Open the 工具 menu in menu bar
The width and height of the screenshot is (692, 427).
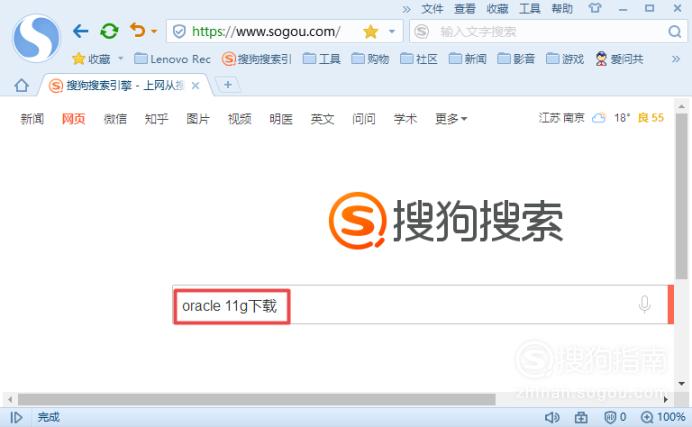530,9
